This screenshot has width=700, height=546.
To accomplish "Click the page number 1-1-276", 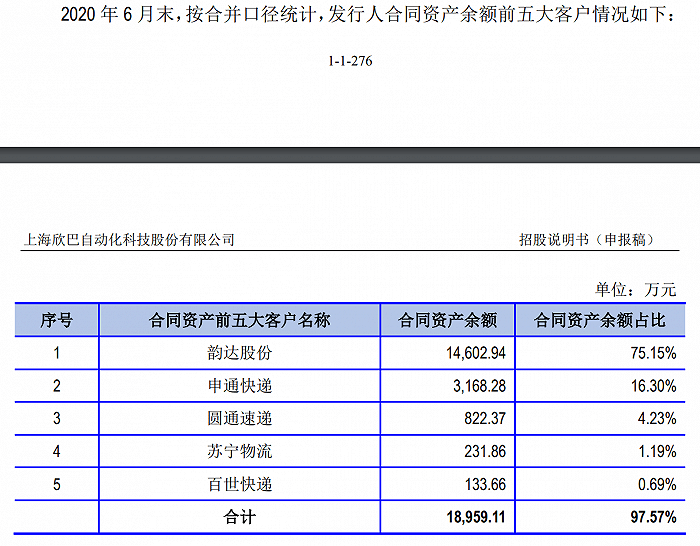I will click(350, 61).
